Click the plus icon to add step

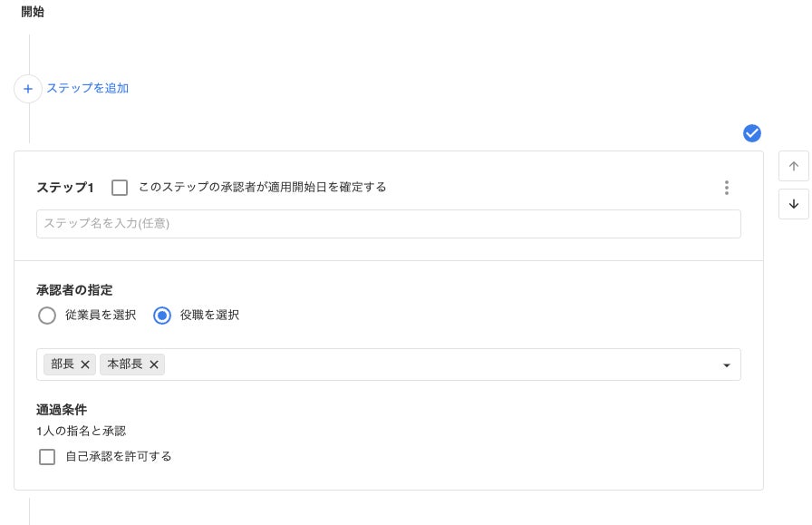(x=28, y=89)
